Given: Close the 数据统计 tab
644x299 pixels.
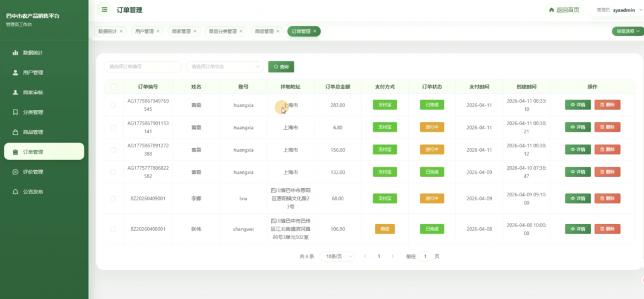Looking at the screenshot, I should tap(121, 31).
